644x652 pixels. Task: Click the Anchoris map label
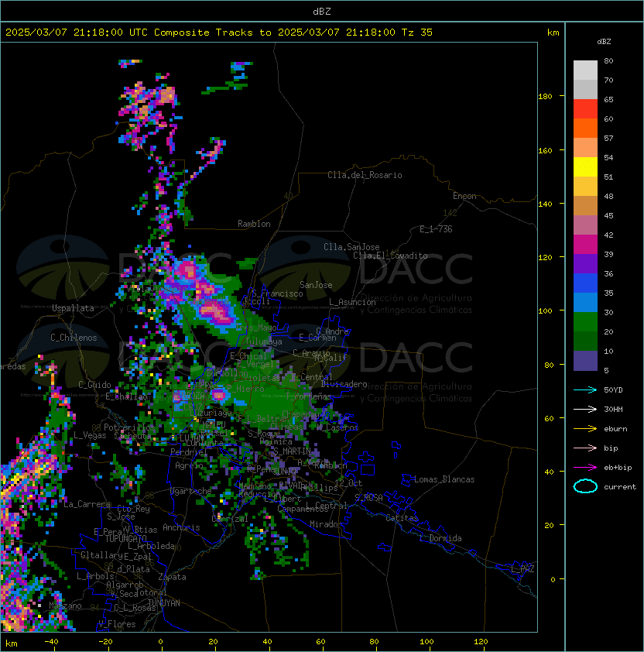tap(181, 527)
